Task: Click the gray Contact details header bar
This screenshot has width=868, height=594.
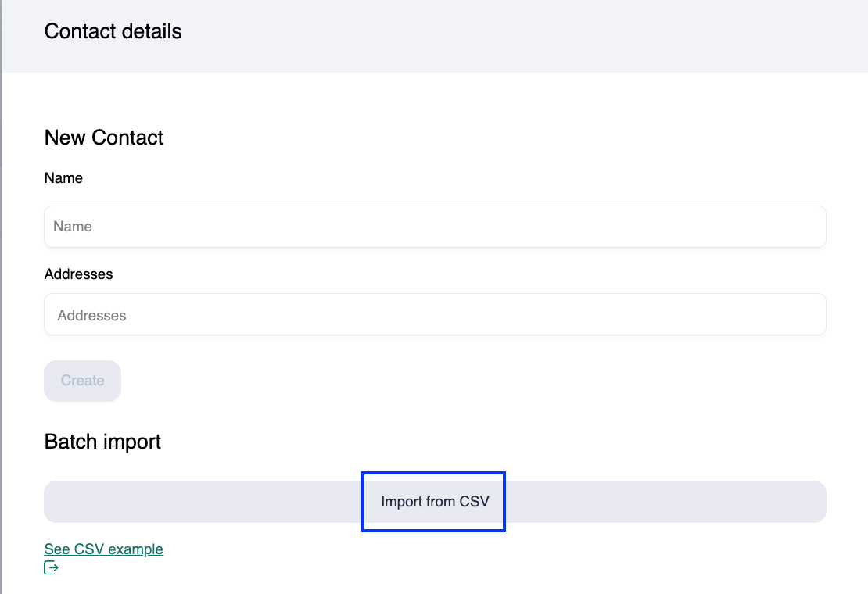Action: click(508, 35)
